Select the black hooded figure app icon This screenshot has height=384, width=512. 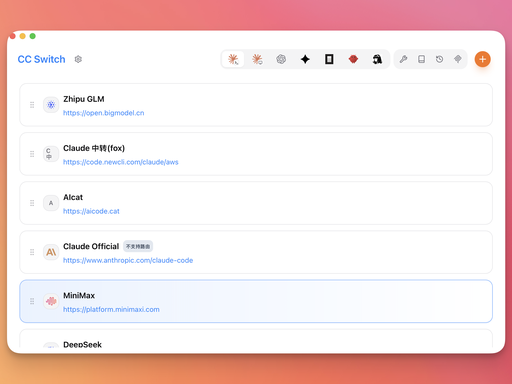[x=377, y=59]
